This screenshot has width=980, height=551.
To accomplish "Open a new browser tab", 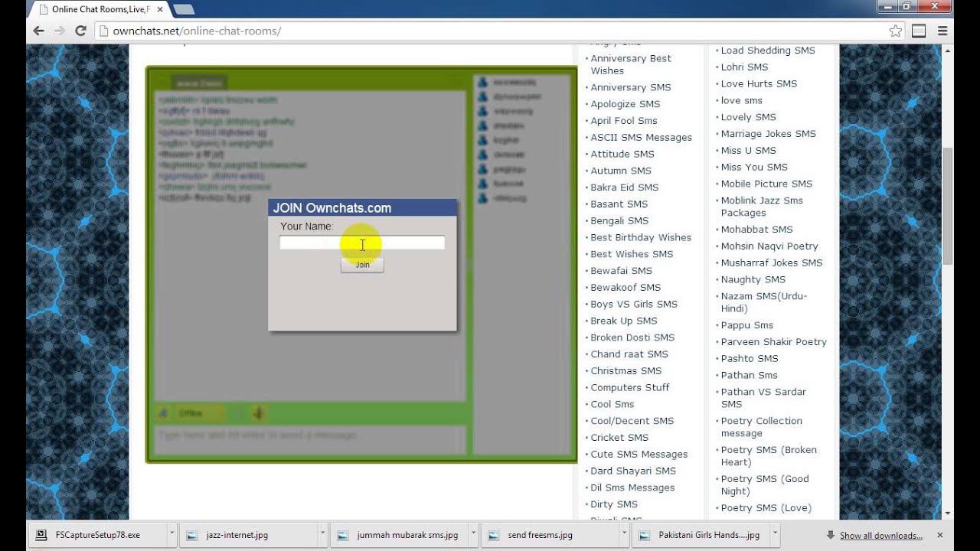I will (183, 9).
